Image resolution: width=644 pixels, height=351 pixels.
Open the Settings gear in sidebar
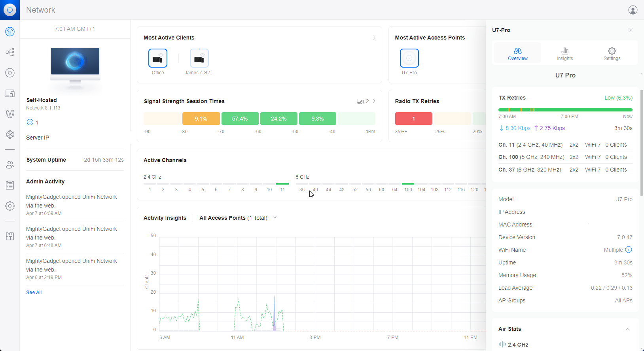tap(10, 206)
